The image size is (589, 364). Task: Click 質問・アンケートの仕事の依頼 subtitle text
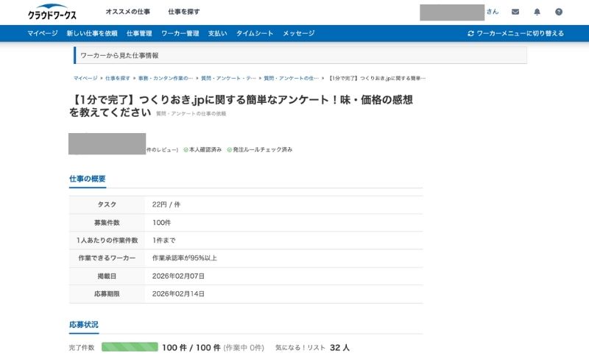pos(191,113)
